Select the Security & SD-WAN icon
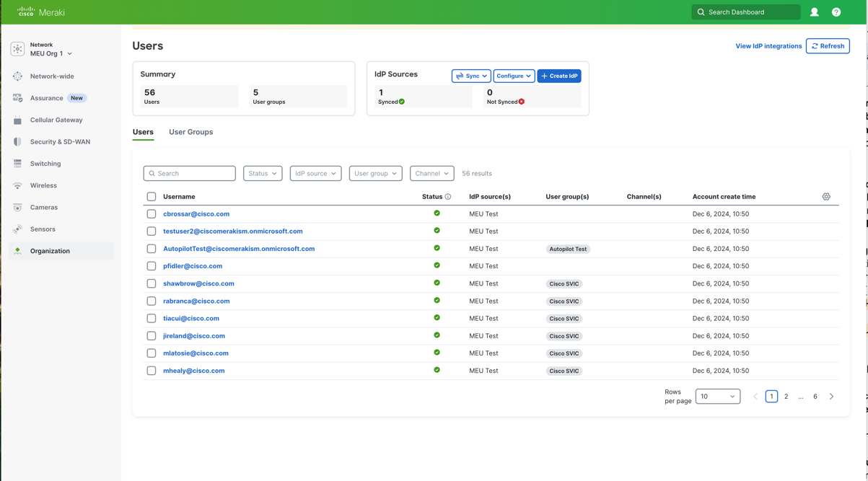Viewport: 868px width, 481px height. [16, 141]
